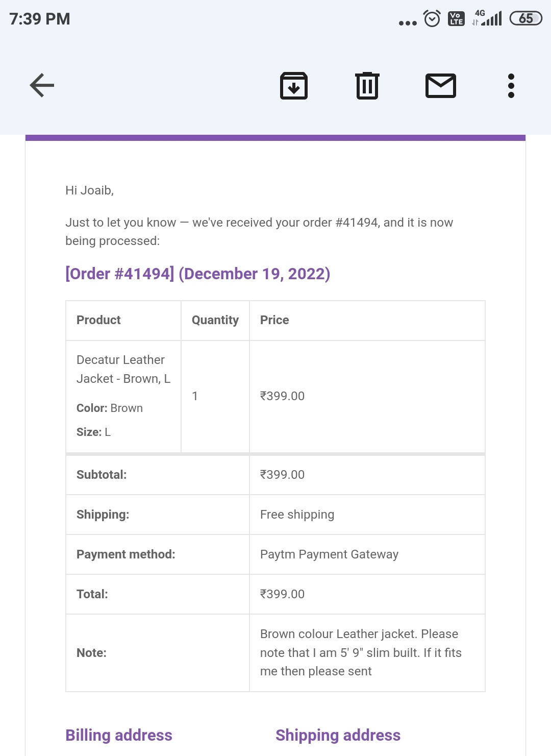Tap the 4G signal strength icon
The height and width of the screenshot is (756, 551).
[487, 18]
